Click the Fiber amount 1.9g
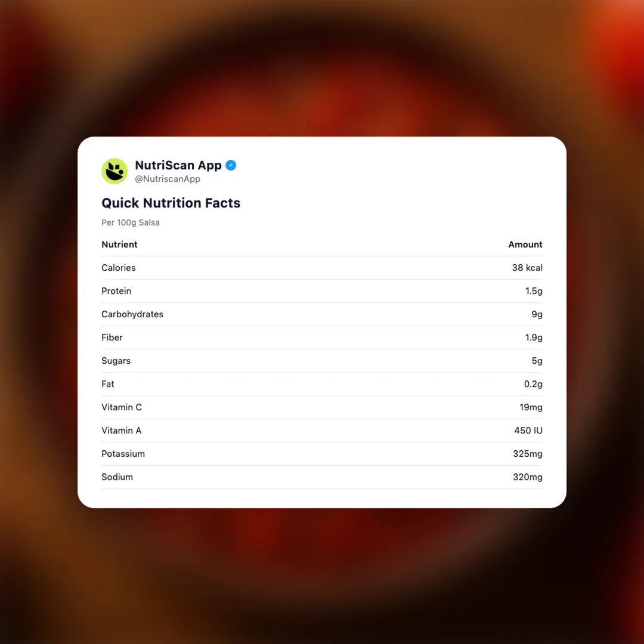The height and width of the screenshot is (644, 644). [534, 338]
